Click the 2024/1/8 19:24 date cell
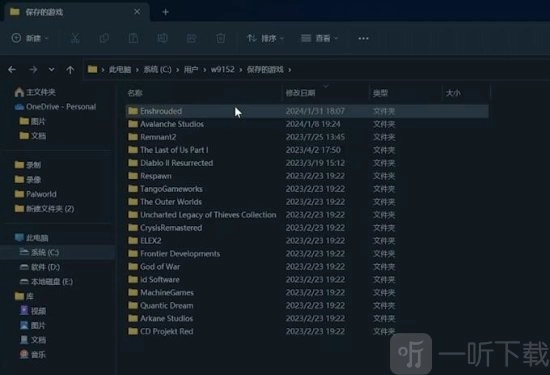The image size is (550, 375). (x=313, y=124)
